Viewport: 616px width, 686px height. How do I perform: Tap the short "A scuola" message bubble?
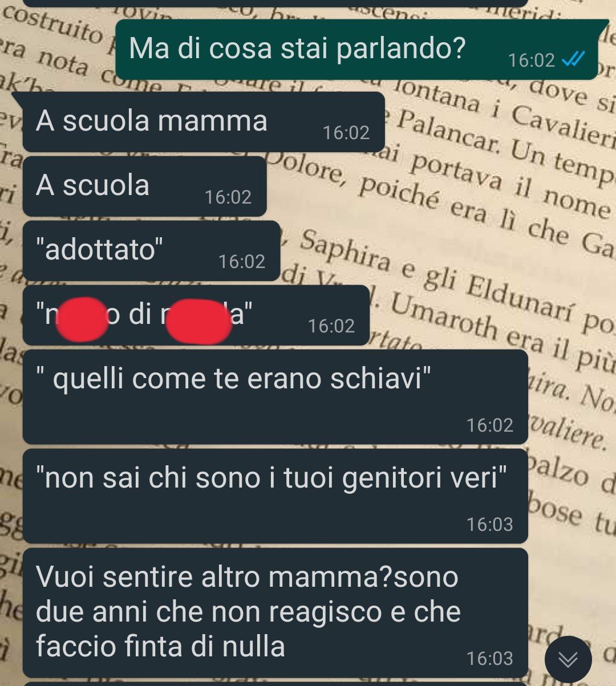click(144, 186)
